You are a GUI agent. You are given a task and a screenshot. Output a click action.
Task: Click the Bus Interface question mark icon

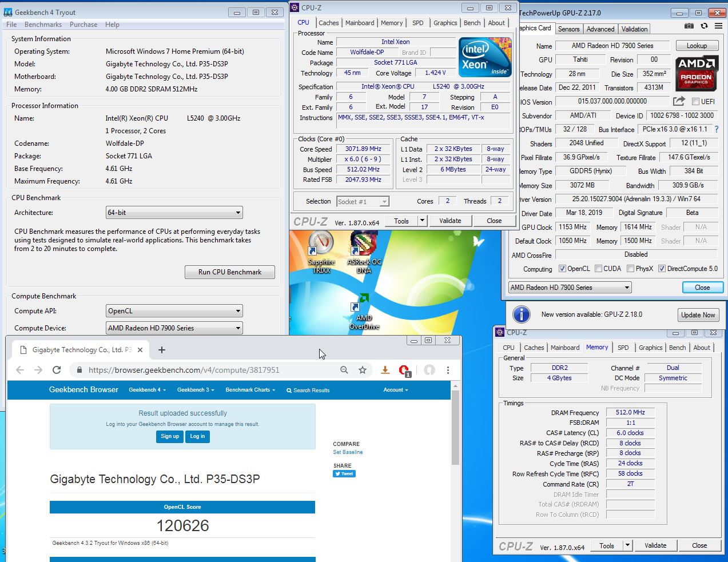click(x=717, y=129)
